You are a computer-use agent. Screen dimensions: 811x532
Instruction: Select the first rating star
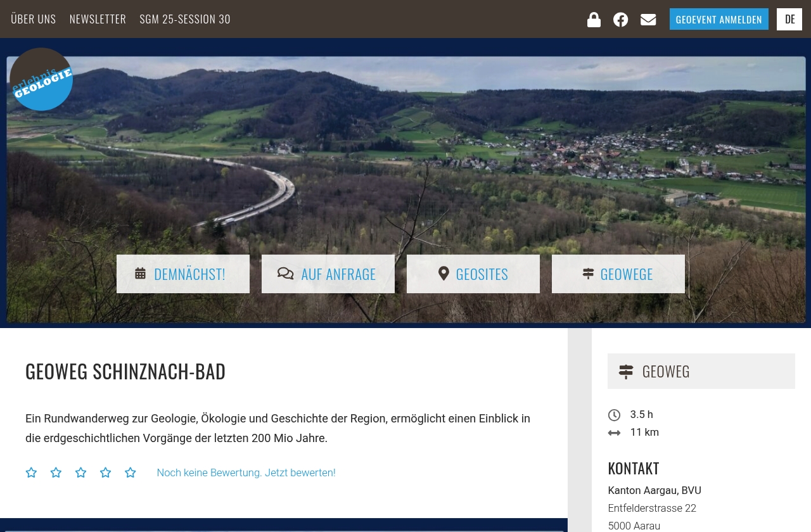click(31, 472)
